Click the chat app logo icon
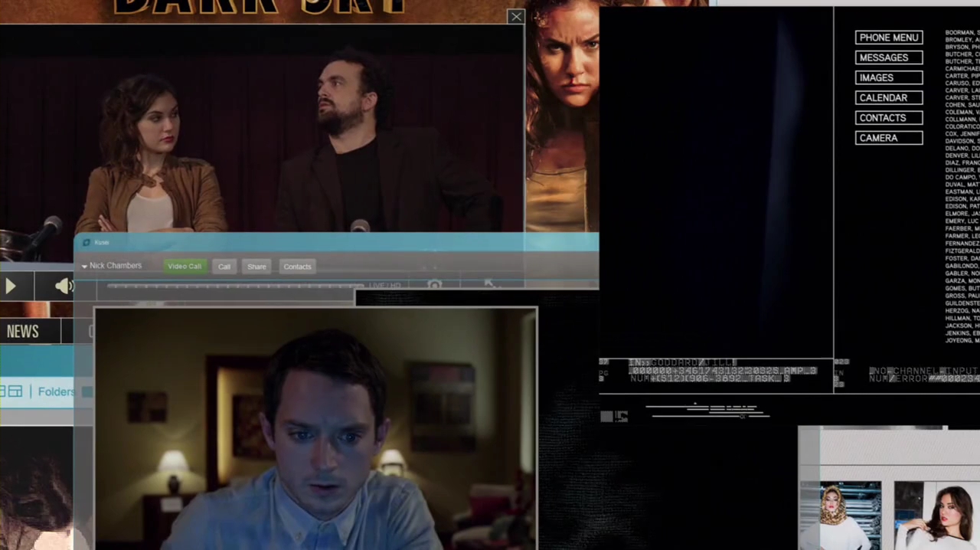Image resolution: width=980 pixels, height=550 pixels. click(87, 243)
